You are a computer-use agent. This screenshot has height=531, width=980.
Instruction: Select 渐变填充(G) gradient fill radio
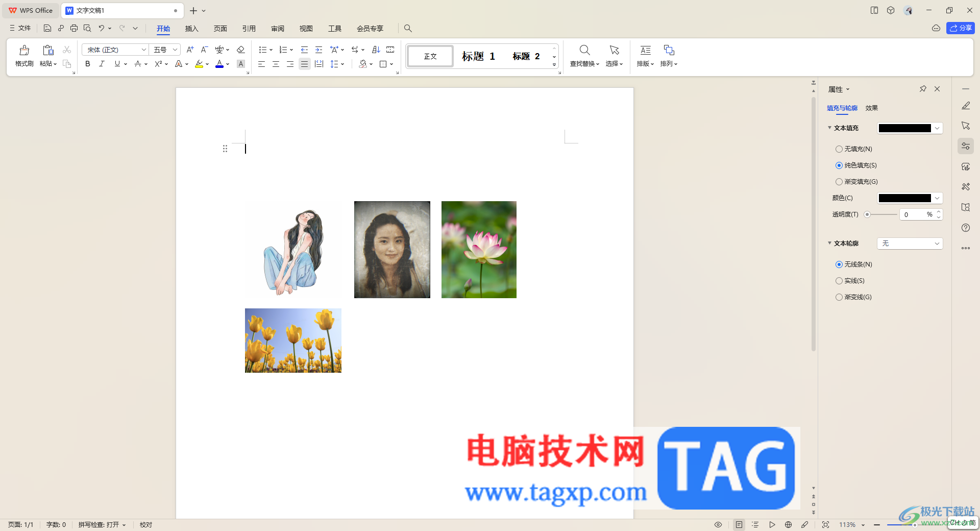pos(839,182)
